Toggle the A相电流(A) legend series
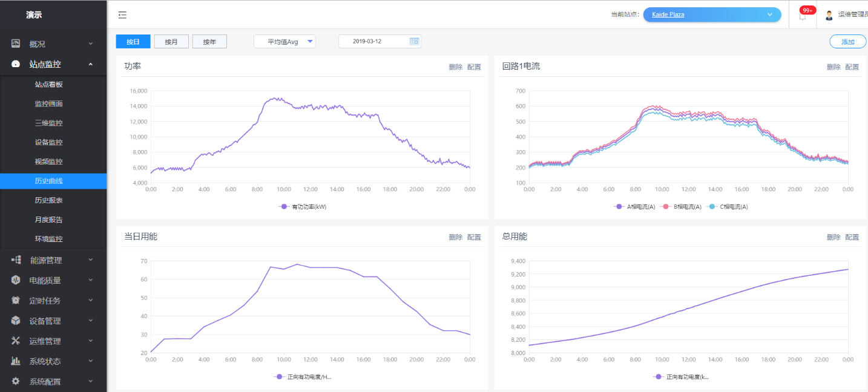The width and height of the screenshot is (868, 392). click(x=634, y=207)
